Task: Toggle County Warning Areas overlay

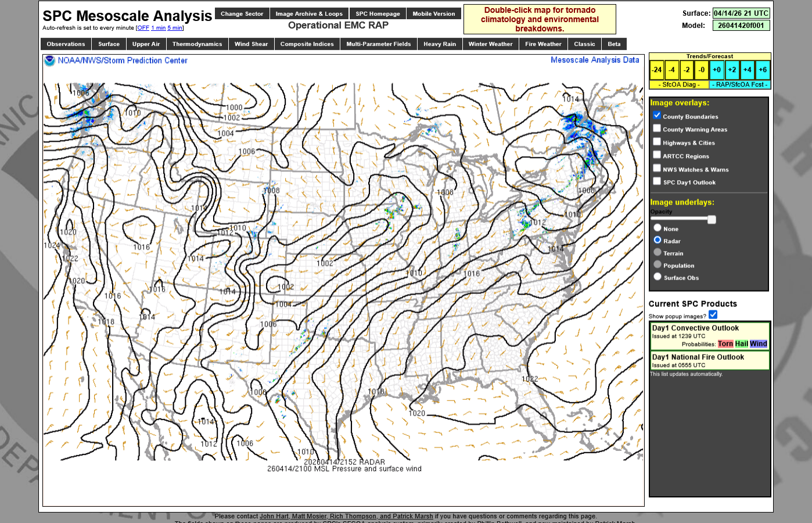Action: click(x=657, y=128)
